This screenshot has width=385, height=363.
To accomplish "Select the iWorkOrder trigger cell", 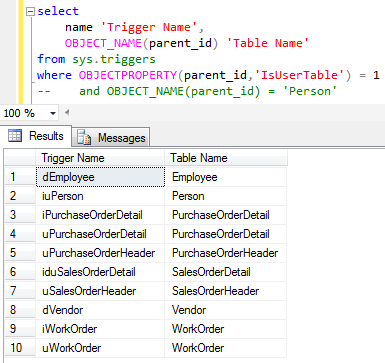I will coord(100,329).
